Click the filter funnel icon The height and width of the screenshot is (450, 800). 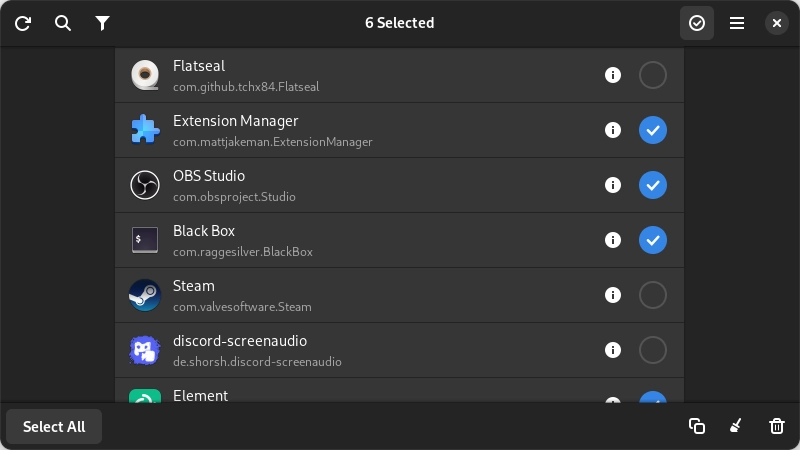[102, 23]
